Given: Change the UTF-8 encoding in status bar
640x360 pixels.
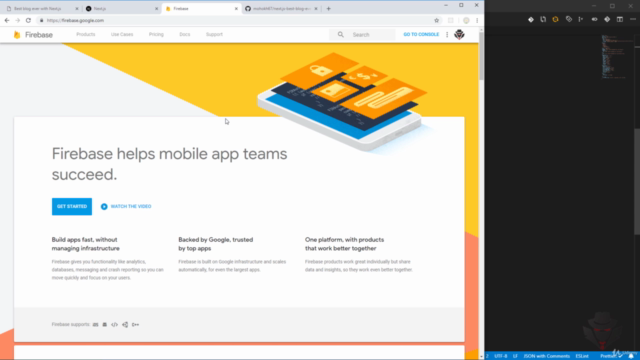Looking at the screenshot, I should tap(501, 356).
